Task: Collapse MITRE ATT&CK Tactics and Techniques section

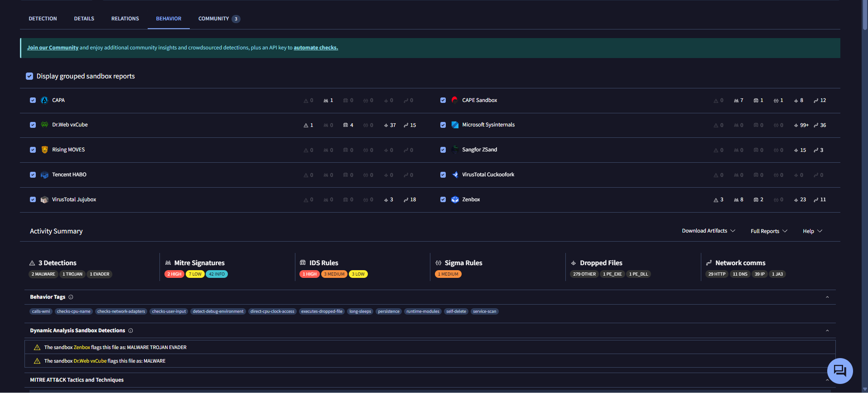Action: (x=827, y=380)
